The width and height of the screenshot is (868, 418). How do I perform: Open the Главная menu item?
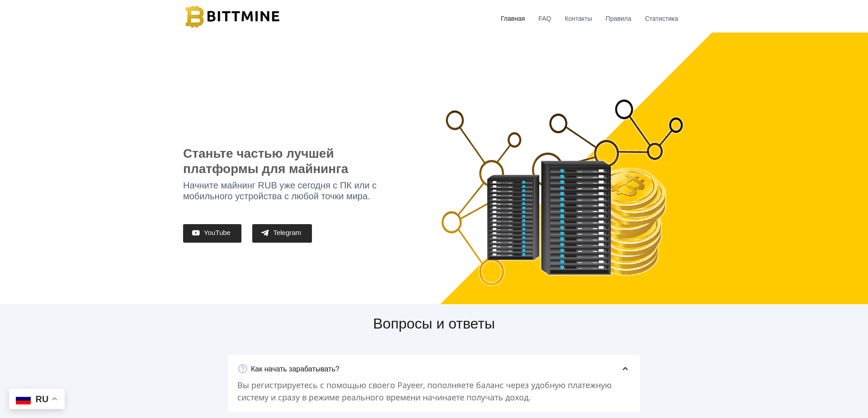coord(512,19)
